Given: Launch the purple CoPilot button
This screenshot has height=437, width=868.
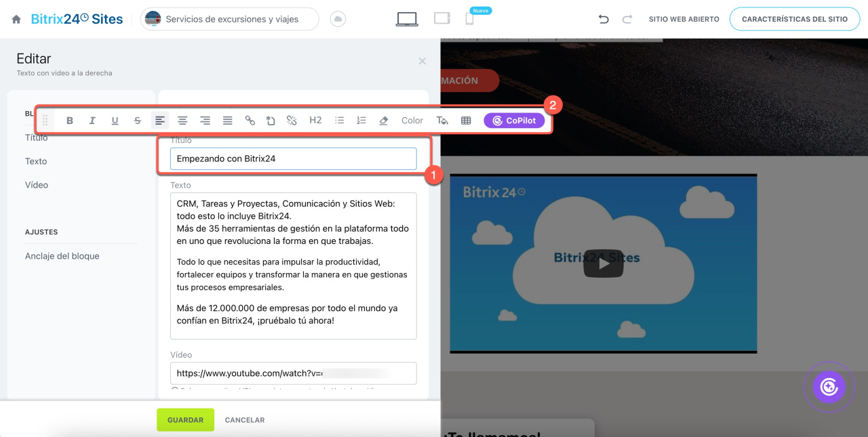Looking at the screenshot, I should pyautogui.click(x=514, y=121).
